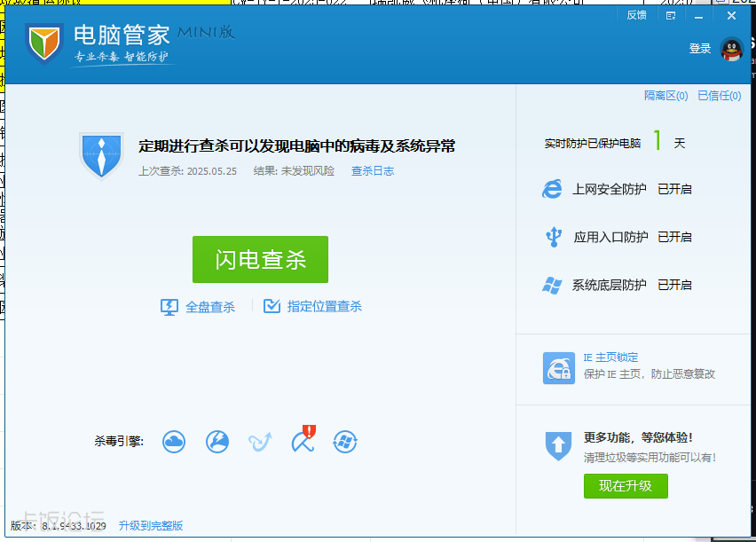Image resolution: width=756 pixels, height=542 pixels.
Task: Open the main menu icon beside 反馈
Action: (671, 16)
